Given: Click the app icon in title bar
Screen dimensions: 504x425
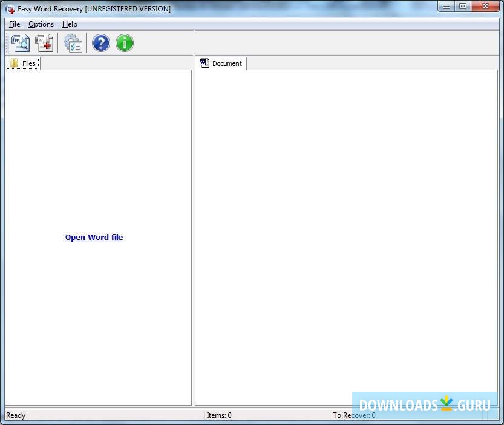Looking at the screenshot, I should pyautogui.click(x=10, y=9).
